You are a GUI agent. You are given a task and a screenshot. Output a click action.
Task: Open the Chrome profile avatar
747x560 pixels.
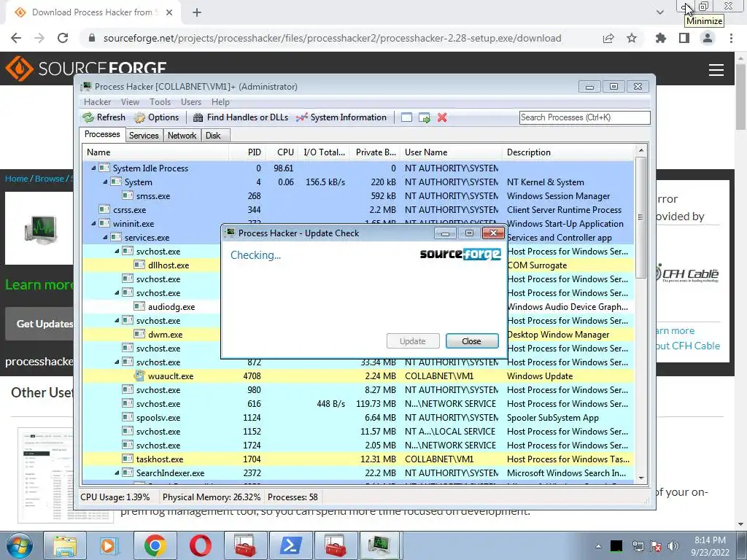click(708, 38)
